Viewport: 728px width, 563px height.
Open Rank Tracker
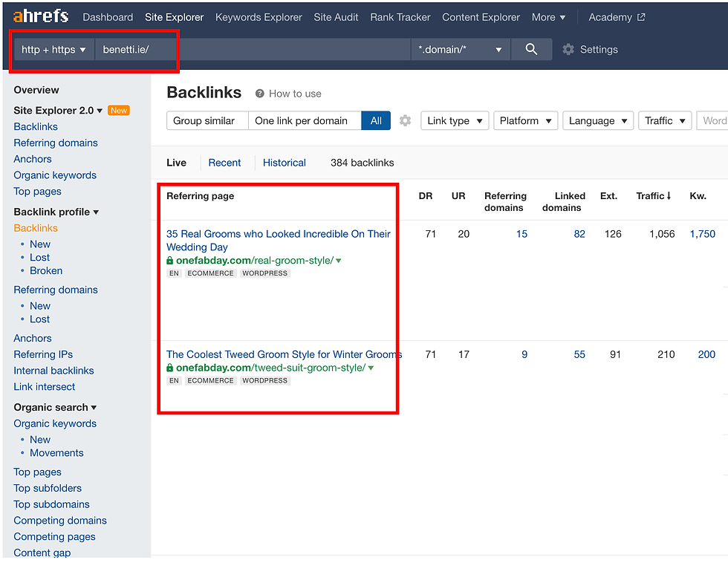400,17
